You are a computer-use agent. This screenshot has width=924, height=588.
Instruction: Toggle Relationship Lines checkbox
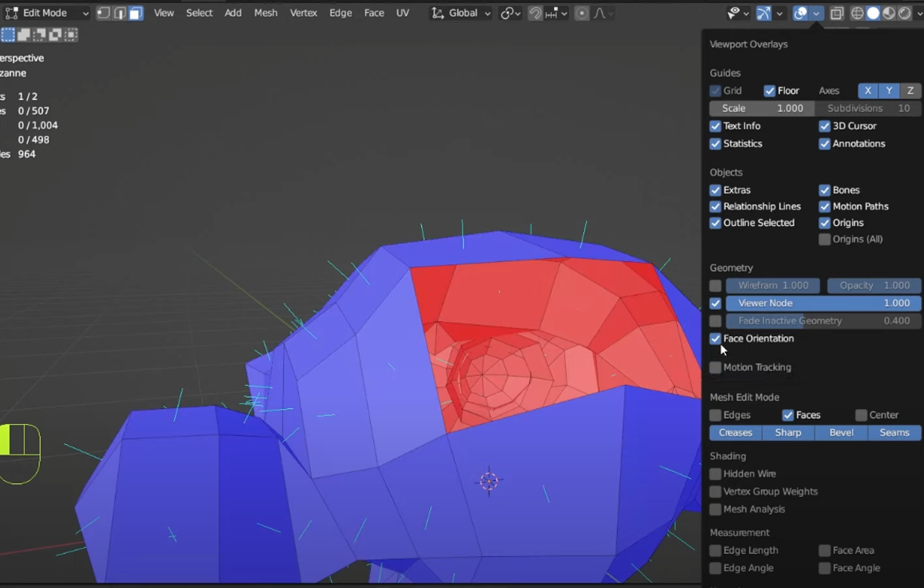click(715, 207)
